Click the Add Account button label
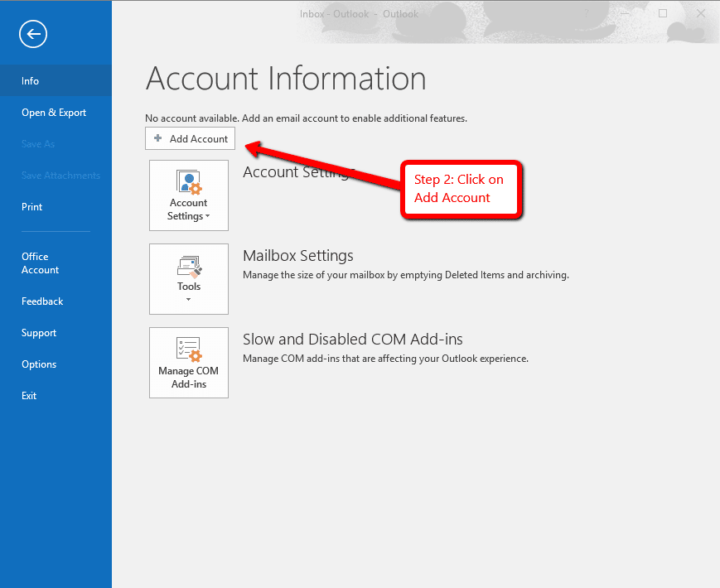The width and height of the screenshot is (720, 588). pos(198,138)
